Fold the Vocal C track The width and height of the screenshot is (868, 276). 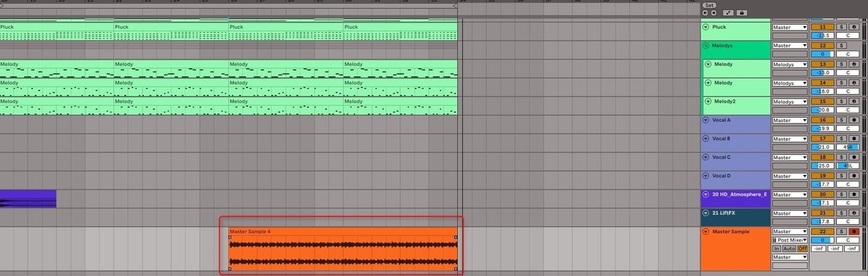pos(705,158)
